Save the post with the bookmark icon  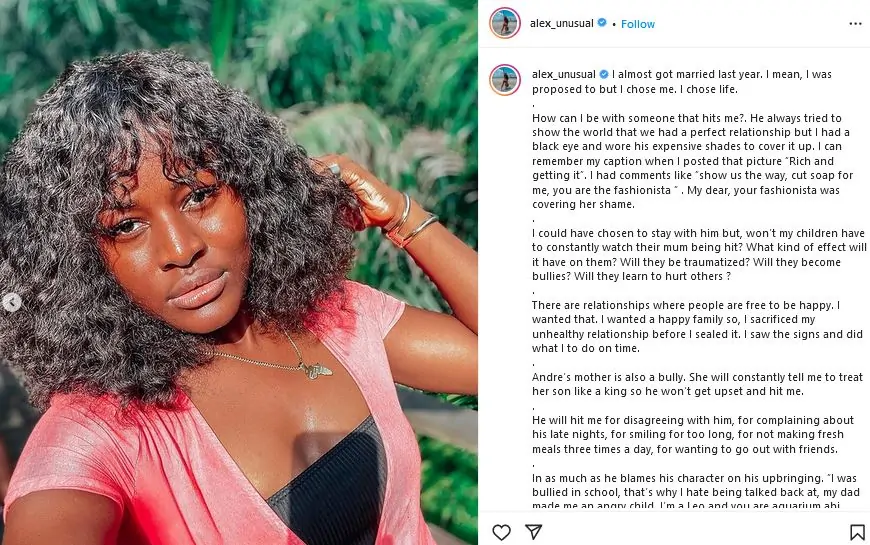pyautogui.click(x=857, y=533)
